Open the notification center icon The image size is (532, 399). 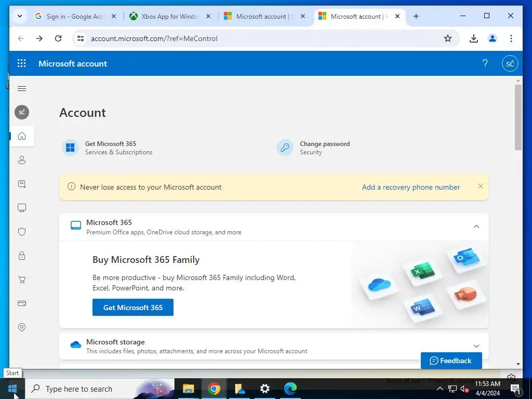click(x=515, y=389)
